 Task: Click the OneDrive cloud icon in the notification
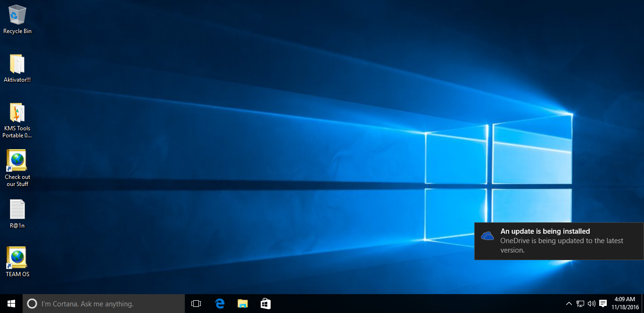tap(487, 236)
